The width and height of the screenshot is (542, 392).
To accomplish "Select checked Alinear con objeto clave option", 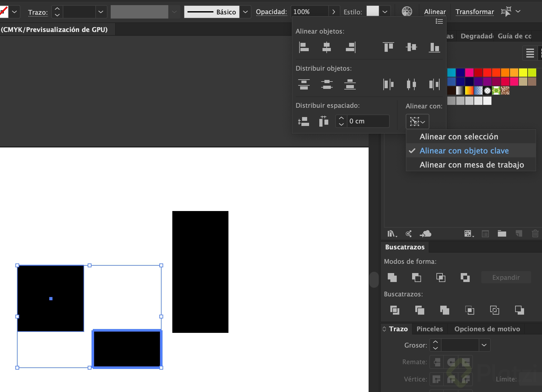I will click(464, 151).
